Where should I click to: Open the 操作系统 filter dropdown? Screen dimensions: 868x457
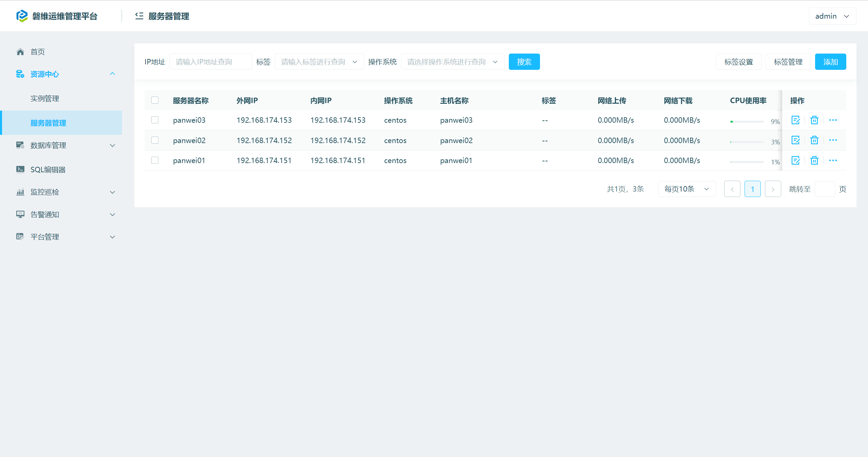[452, 62]
